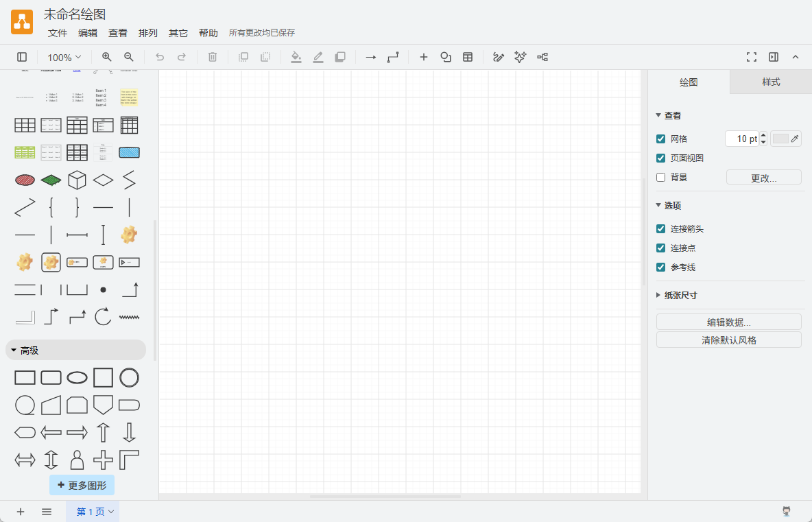812x522 pixels.
Task: Open the grid color swatch
Action: tap(785, 139)
